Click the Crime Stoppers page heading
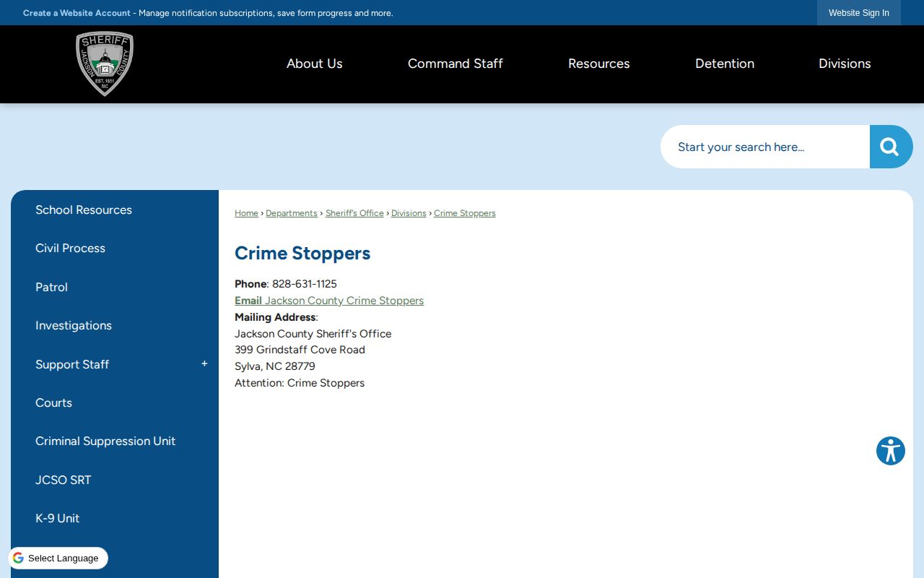924x578 pixels. tap(302, 253)
